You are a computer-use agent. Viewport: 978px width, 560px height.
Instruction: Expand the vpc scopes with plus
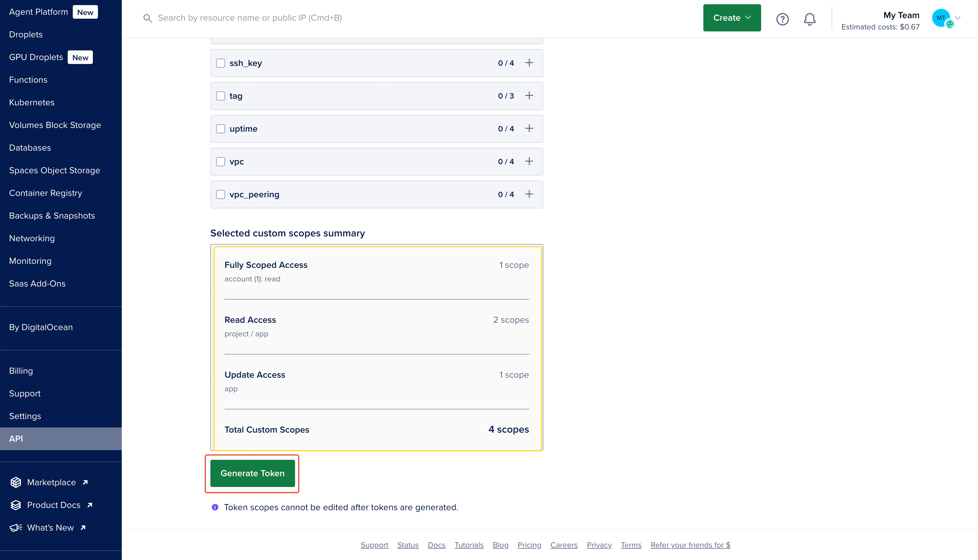[529, 161]
